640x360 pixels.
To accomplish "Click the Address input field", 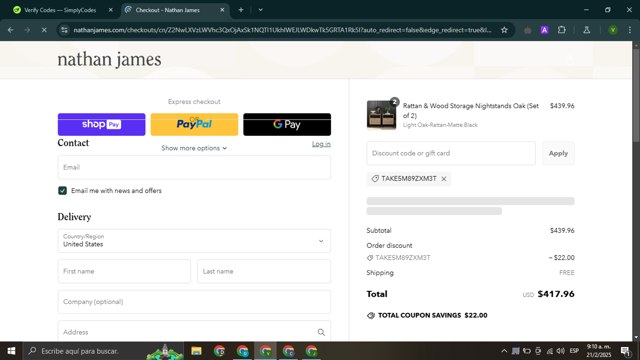I will tap(194, 332).
